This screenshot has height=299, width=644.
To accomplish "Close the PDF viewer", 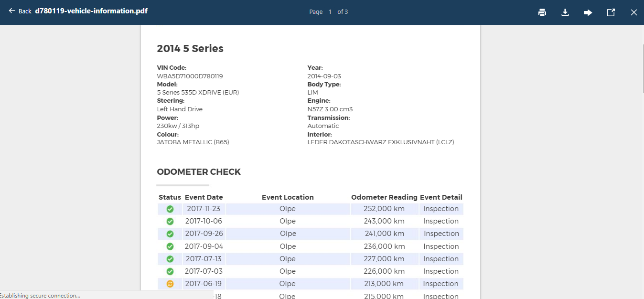I will pos(634,12).
